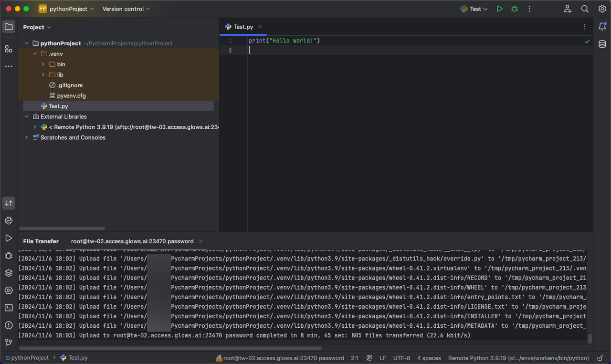Open the Debug tool window in sidebar
Image resolution: width=611 pixels, height=364 pixels.
(9, 255)
